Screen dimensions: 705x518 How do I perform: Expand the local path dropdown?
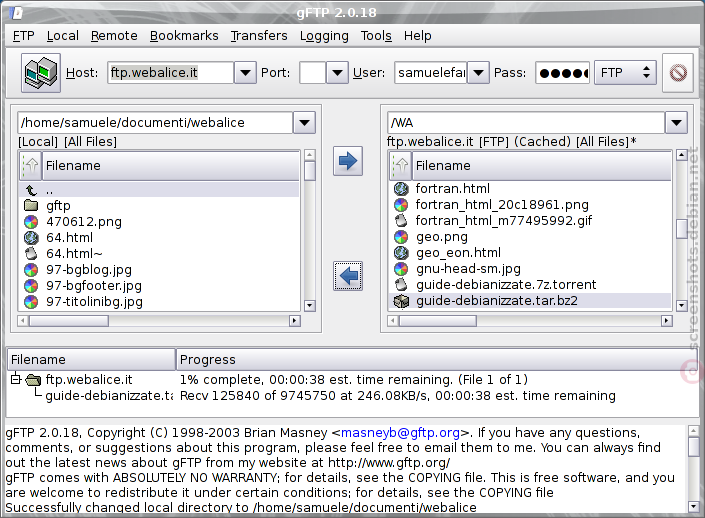[304, 123]
